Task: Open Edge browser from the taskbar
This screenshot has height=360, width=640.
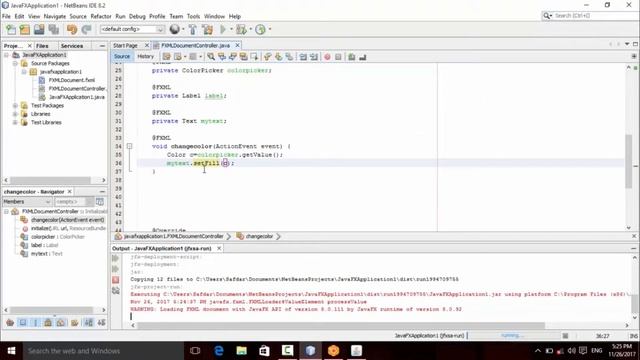Action: click(219, 351)
